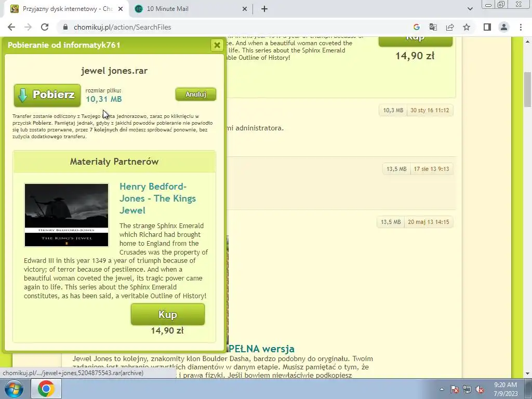Viewport: 532px width, 399px height.
Task: Click The King's Jewel book cover thumbnail
Action: [x=66, y=215]
